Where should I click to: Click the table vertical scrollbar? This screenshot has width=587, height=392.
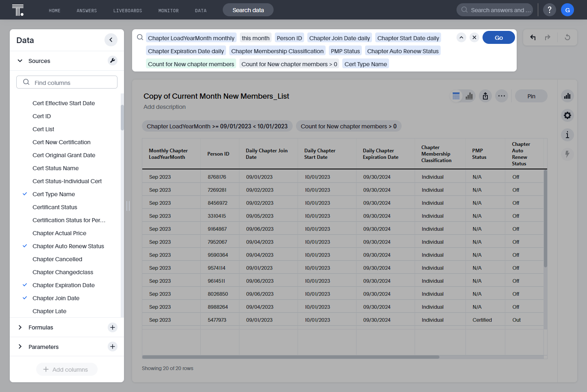[546, 218]
